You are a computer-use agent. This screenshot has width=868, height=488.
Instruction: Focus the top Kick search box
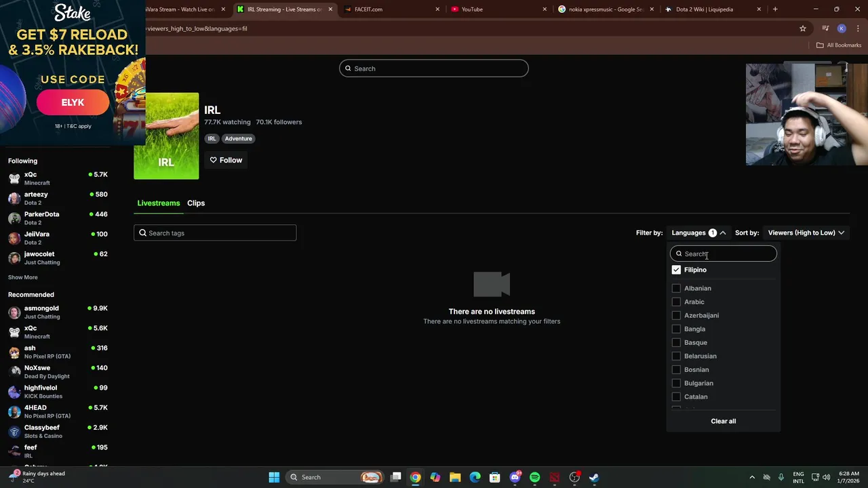pos(434,68)
